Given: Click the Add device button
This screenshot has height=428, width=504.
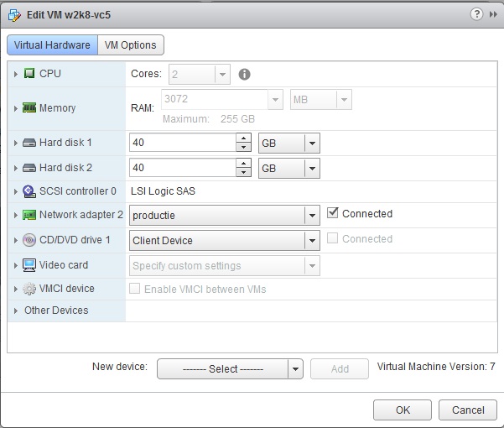Looking at the screenshot, I should (340, 368).
